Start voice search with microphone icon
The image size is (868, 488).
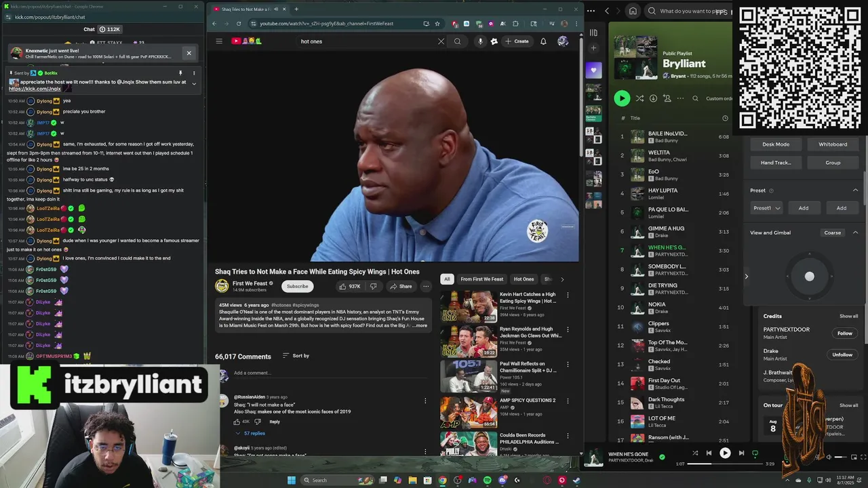pos(480,41)
